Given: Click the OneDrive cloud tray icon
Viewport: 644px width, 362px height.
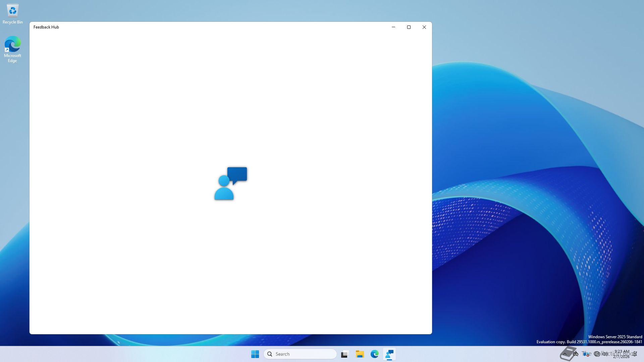Looking at the screenshot, I should tap(576, 354).
